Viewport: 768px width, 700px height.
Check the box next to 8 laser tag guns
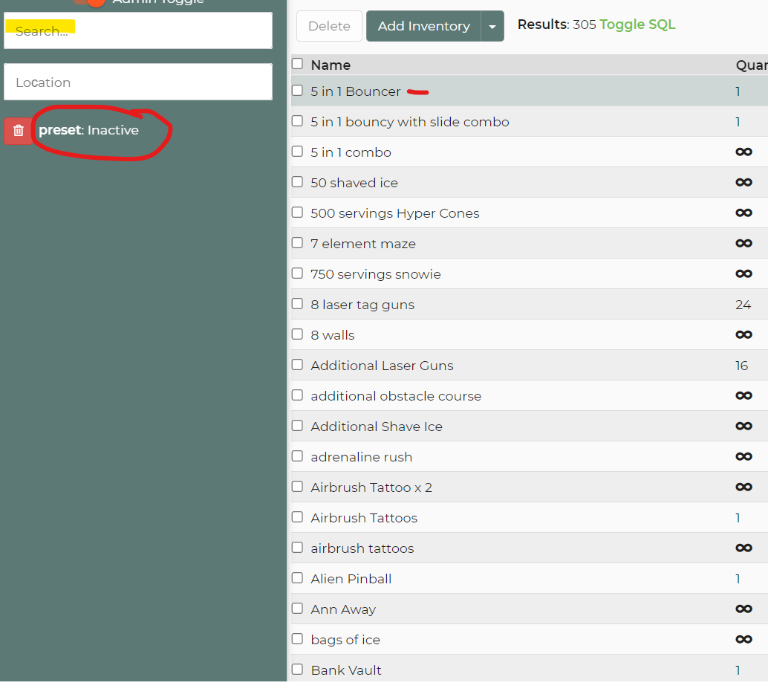point(297,304)
